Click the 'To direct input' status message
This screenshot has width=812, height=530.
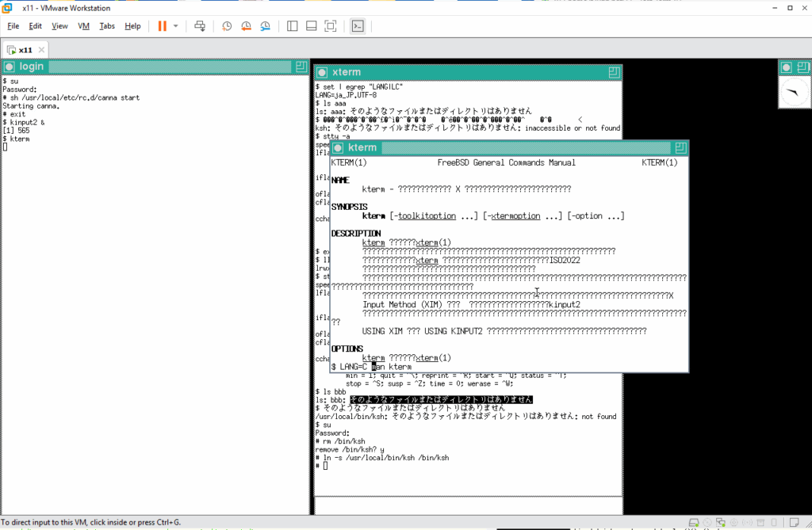90,522
